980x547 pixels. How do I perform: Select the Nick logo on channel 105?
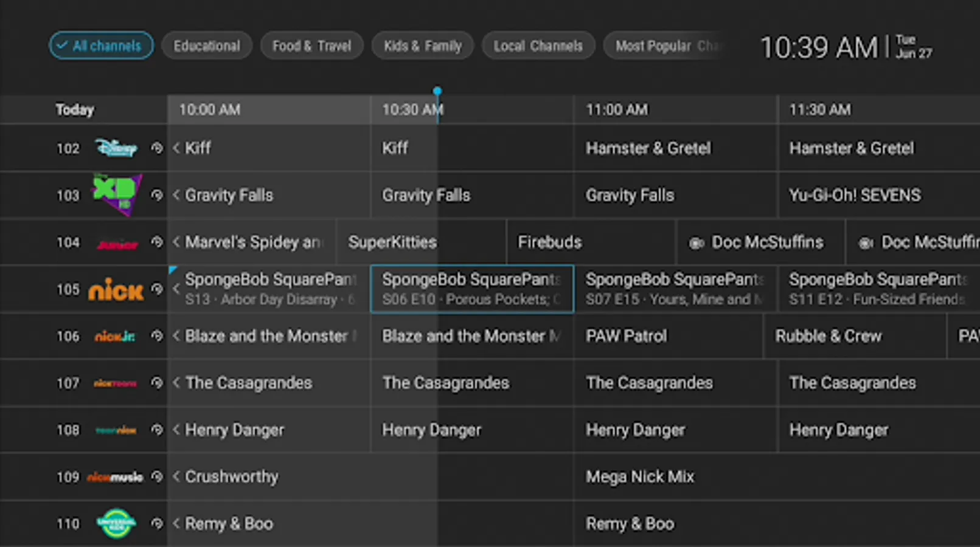click(x=116, y=289)
